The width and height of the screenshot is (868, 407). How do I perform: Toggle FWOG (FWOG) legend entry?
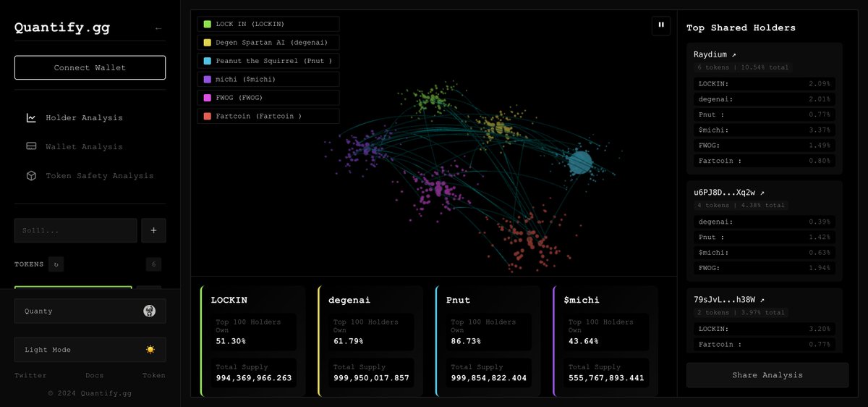(x=268, y=98)
